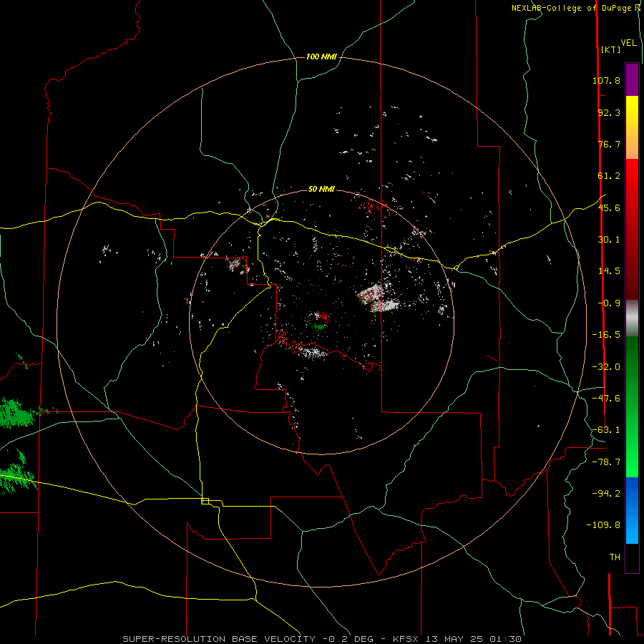This screenshot has height=644, width=644.
Task: Select the 14.5 velocity scale value
Action: [x=609, y=271]
